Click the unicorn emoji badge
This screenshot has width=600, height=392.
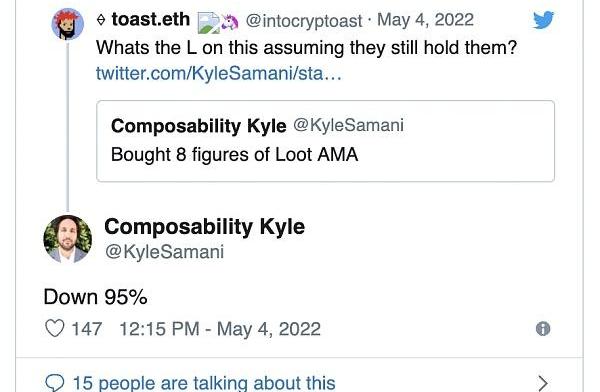point(230,22)
